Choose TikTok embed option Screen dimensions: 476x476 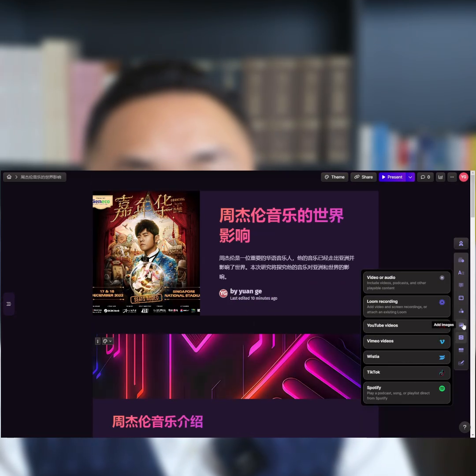406,372
